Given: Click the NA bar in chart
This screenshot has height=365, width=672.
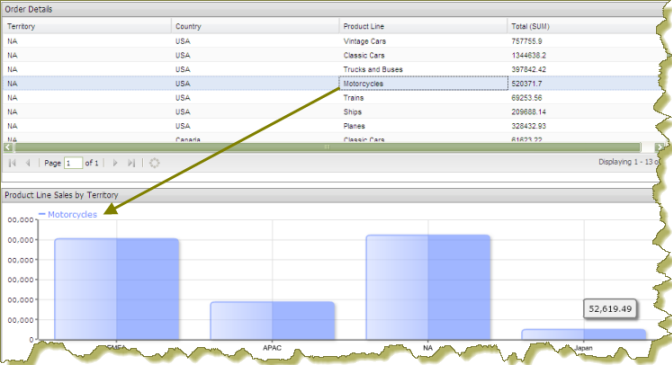Looking at the screenshot, I should point(428,287).
